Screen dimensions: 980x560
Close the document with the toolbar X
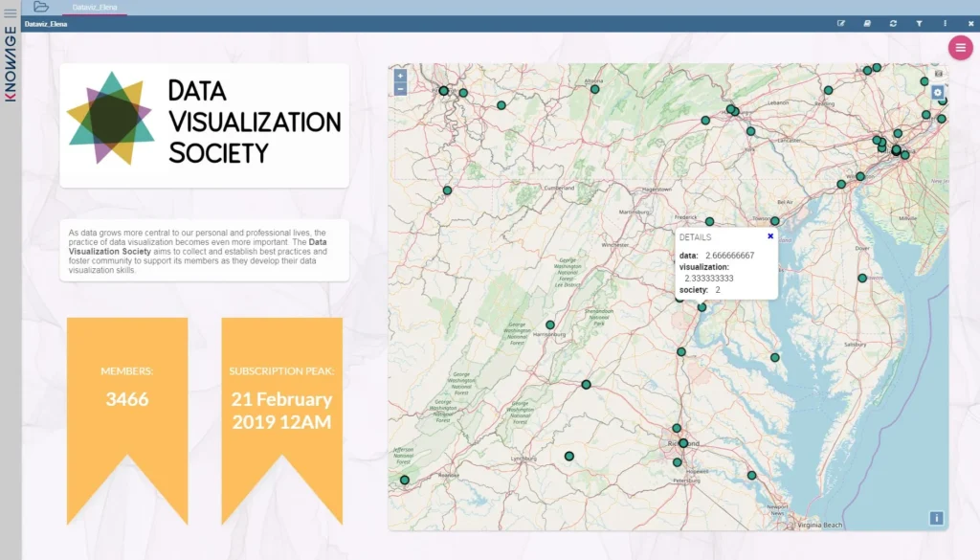point(970,23)
